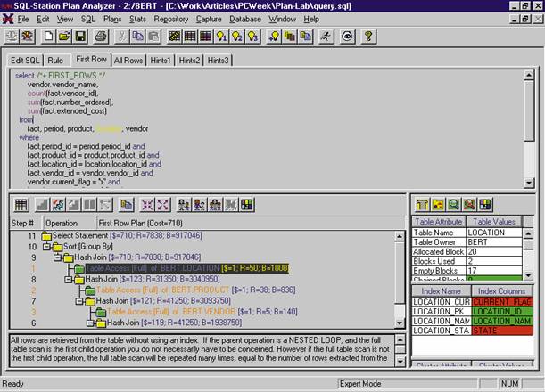Click the lightbulb 2 hints icon
Screen dimensions: 545x392
(237, 37)
